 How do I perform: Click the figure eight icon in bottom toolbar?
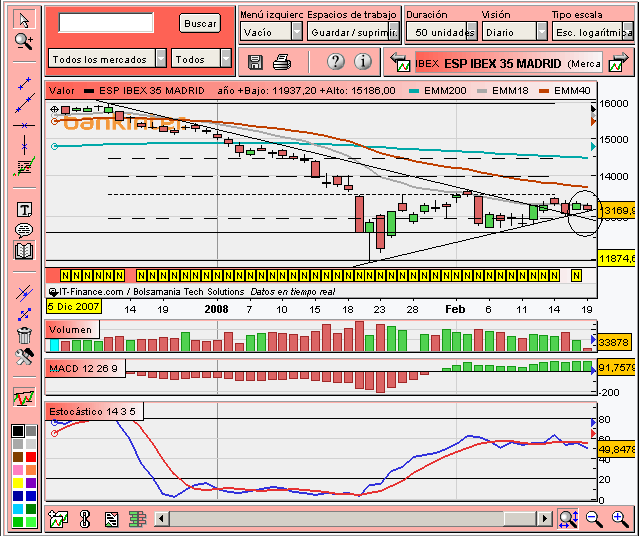click(85, 519)
